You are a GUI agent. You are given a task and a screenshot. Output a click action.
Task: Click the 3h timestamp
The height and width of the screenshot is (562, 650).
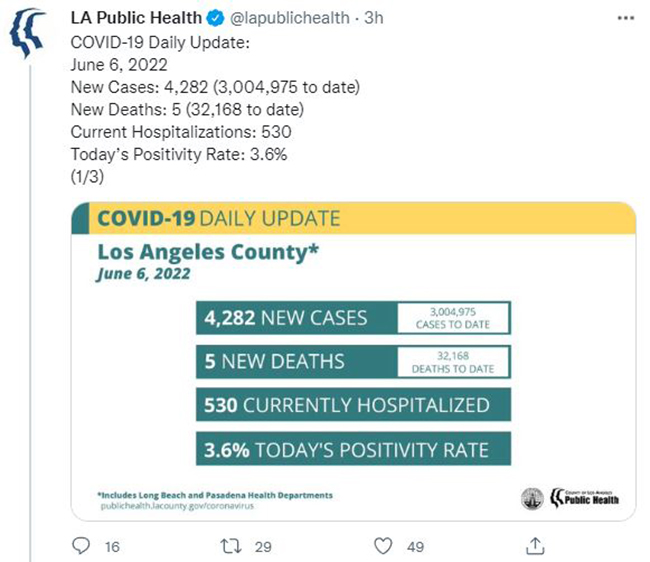374,18
